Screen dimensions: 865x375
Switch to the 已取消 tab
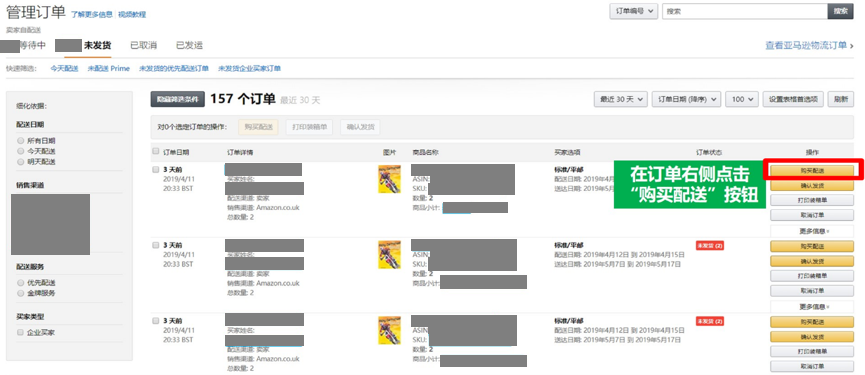[143, 45]
